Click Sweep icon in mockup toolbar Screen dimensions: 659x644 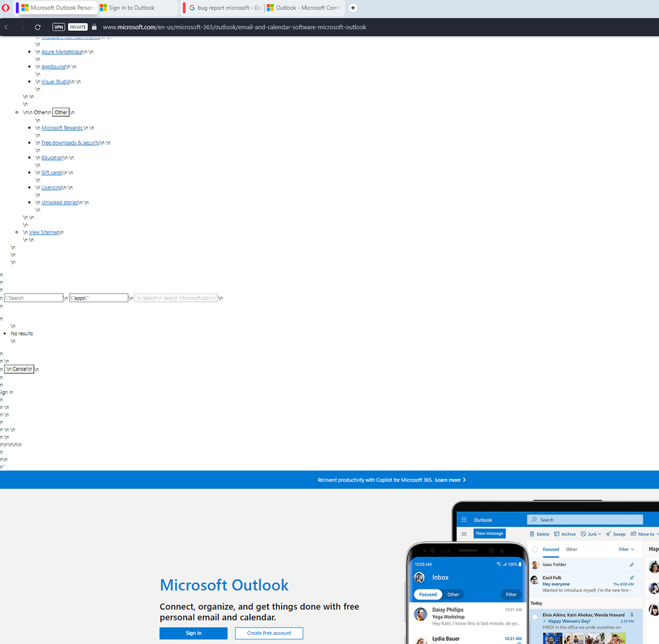point(608,534)
